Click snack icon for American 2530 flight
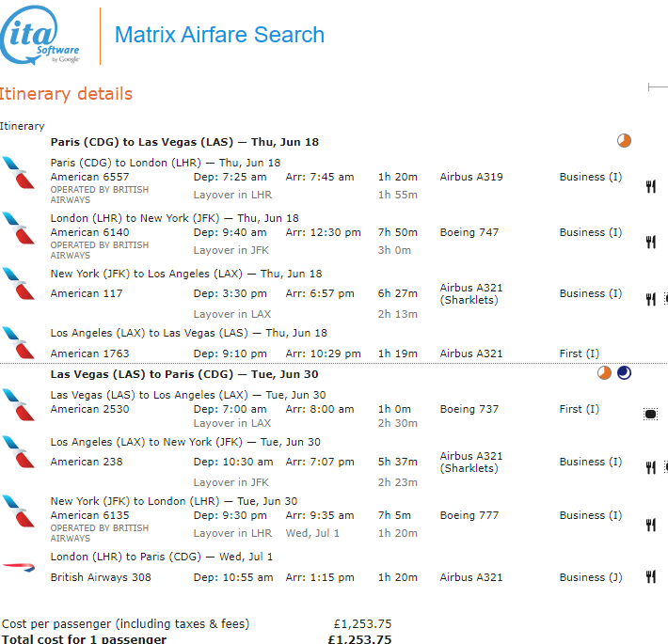Image resolution: width=668 pixels, height=644 pixels. 650,414
